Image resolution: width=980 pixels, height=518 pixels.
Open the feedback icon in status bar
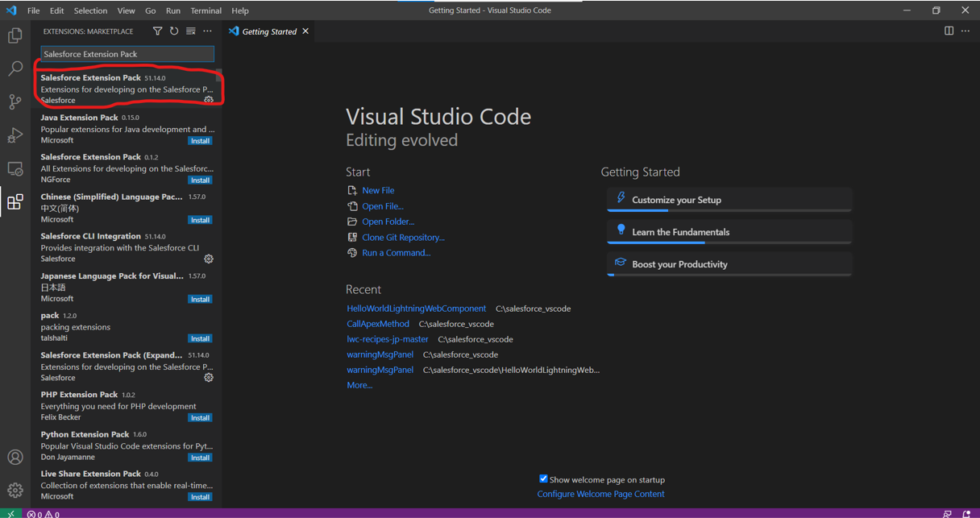pyautogui.click(x=948, y=513)
